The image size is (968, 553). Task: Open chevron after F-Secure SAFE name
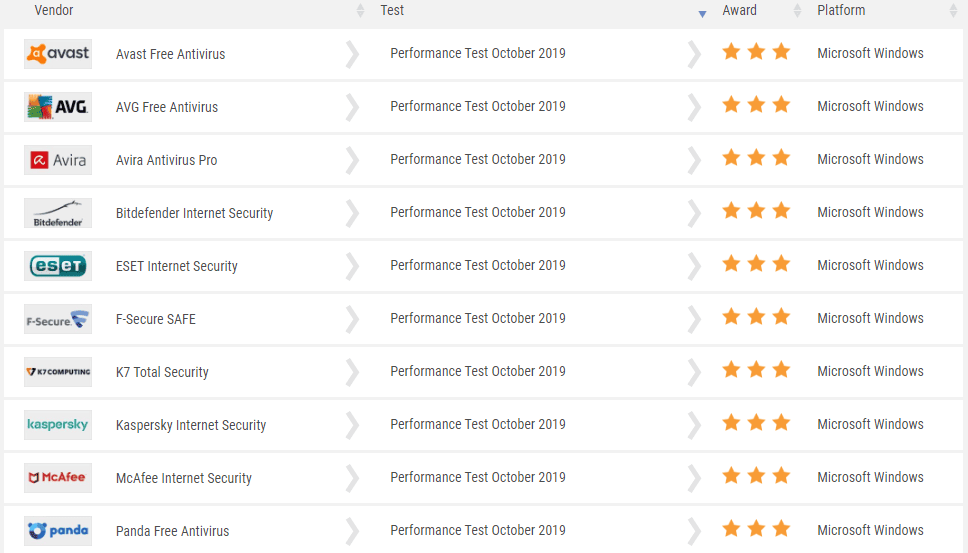coord(352,320)
